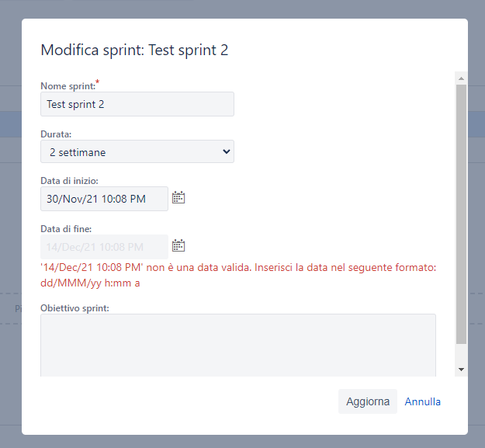Image resolution: width=485 pixels, height=448 pixels.
Task: Click the greyed-out Data di fine field
Action: tap(104, 247)
